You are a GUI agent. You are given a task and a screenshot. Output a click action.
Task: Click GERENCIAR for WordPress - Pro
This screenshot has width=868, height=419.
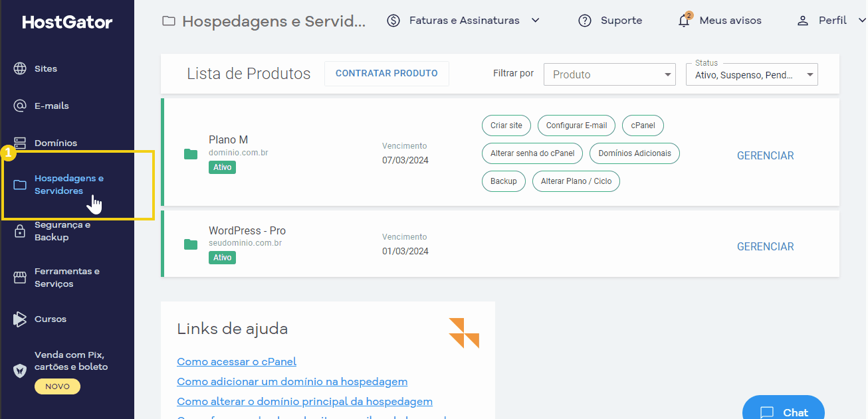(x=766, y=246)
